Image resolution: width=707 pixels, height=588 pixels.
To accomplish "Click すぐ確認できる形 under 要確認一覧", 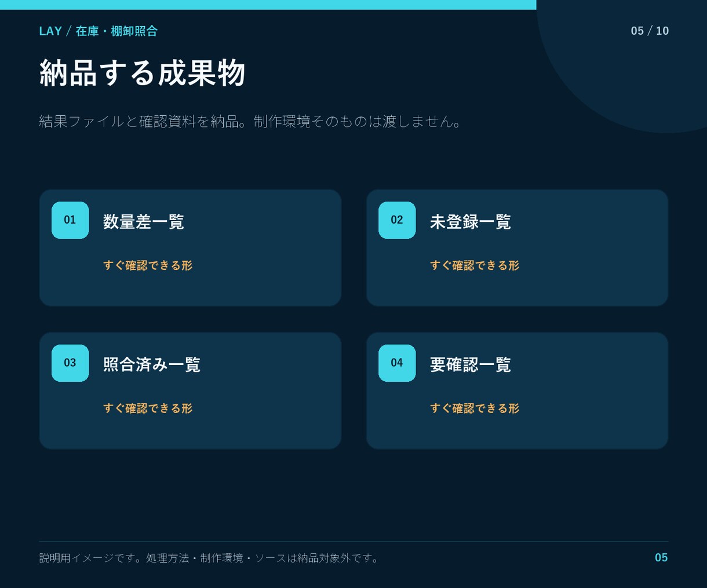I will (475, 408).
